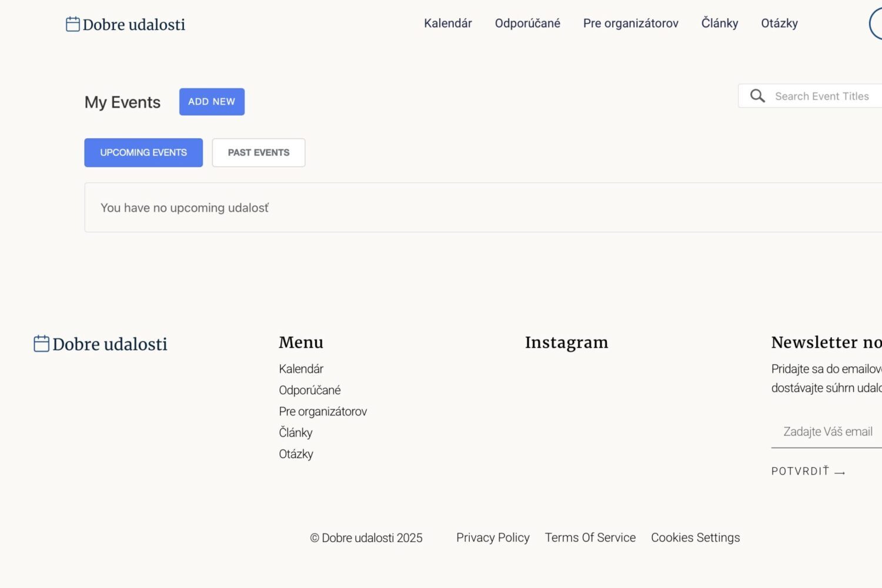Focus the newsletter email input field
Screen dimensions: 882x588
click(x=827, y=432)
